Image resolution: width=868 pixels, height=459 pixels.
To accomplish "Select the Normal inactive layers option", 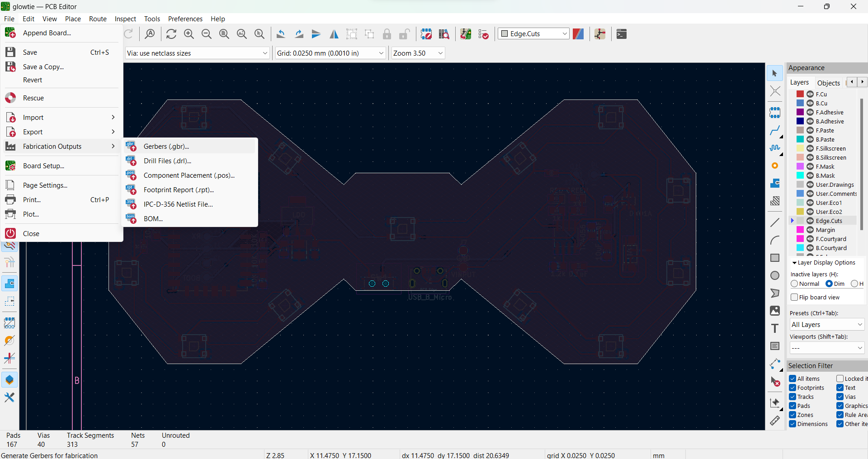I will point(794,284).
